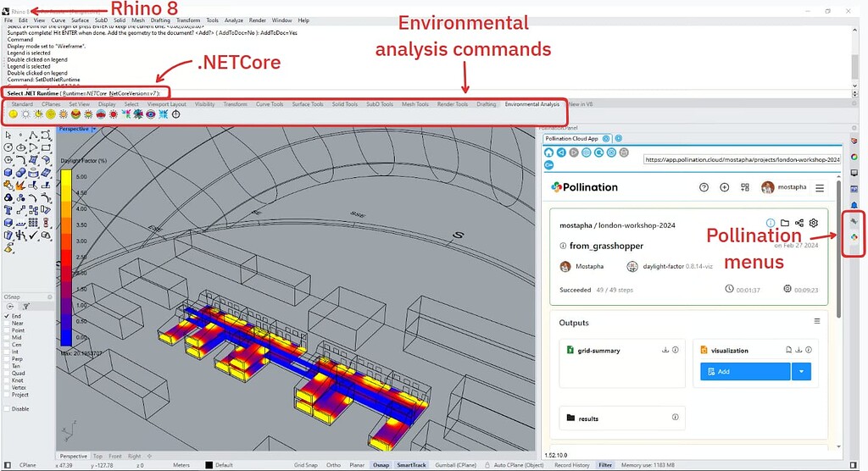Open project settings gear icon
868x471 pixels.
(813, 223)
